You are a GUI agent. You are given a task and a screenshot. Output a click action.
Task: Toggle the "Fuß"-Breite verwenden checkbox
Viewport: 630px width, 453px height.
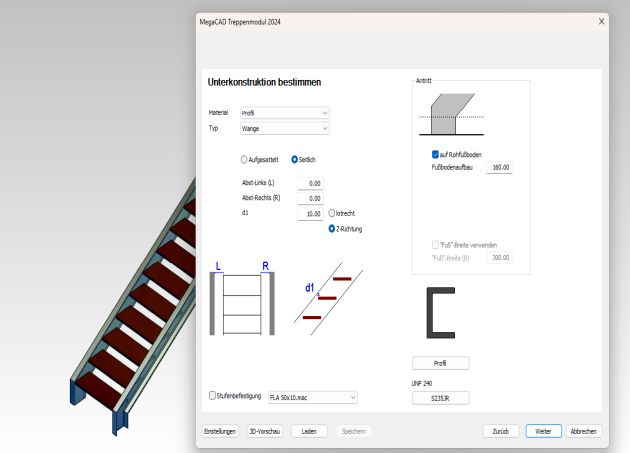(435, 245)
